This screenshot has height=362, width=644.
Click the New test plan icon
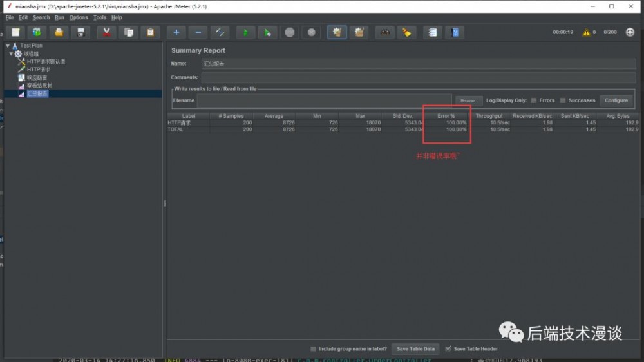coord(15,32)
